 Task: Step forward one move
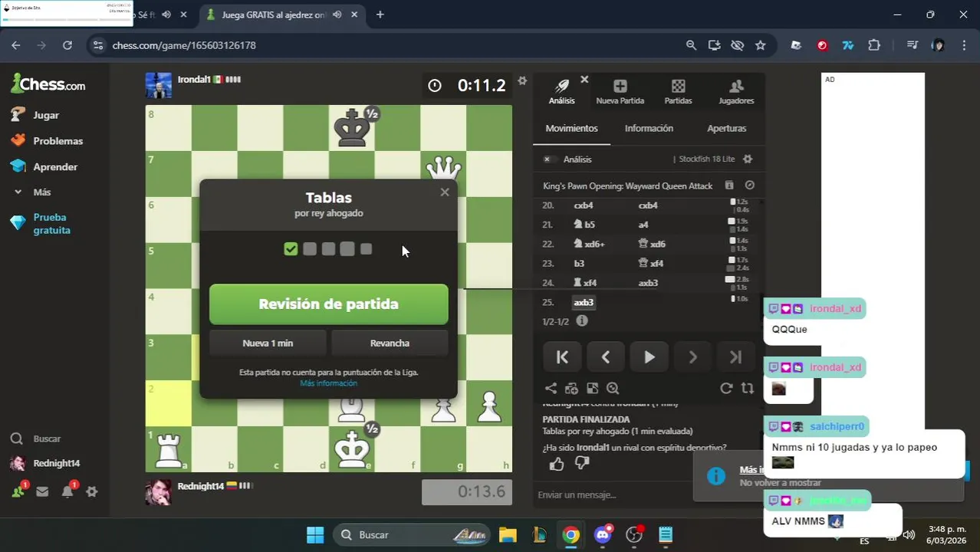click(x=692, y=356)
